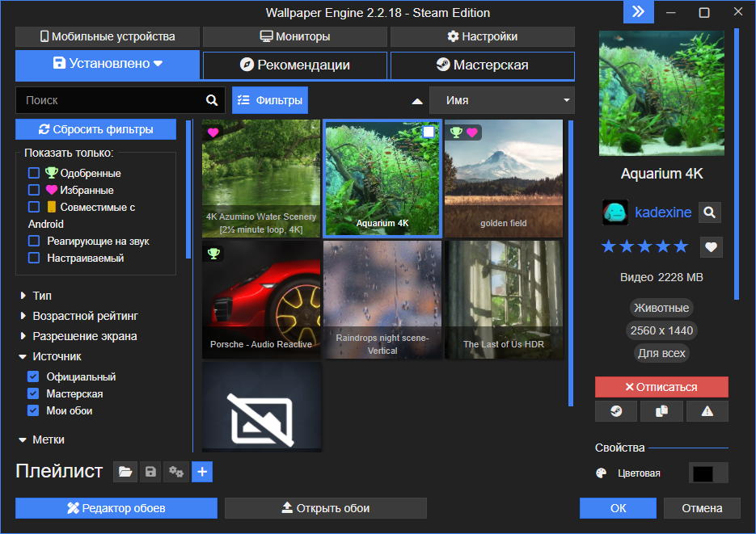
Task: Open the Мастерская tab
Action: coord(482,65)
